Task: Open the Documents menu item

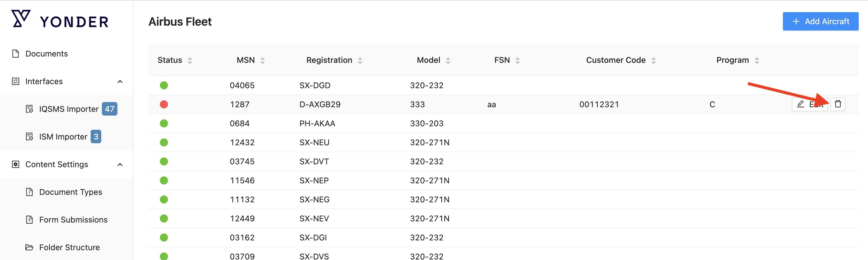Action: pos(46,54)
